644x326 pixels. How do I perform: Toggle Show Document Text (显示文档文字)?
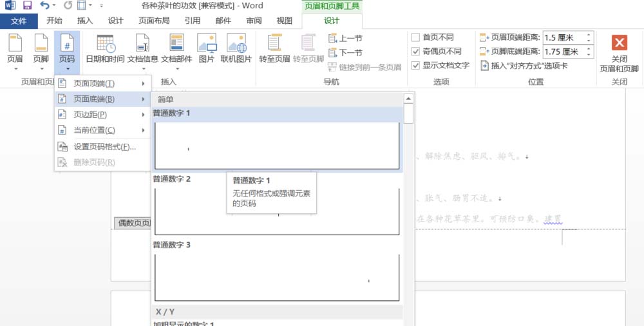[415, 65]
